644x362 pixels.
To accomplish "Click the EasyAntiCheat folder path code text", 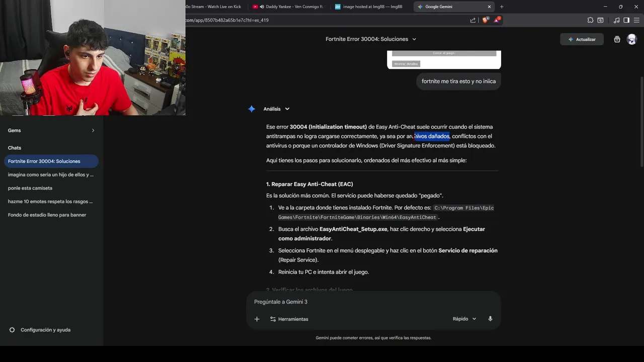I will pos(386,213).
